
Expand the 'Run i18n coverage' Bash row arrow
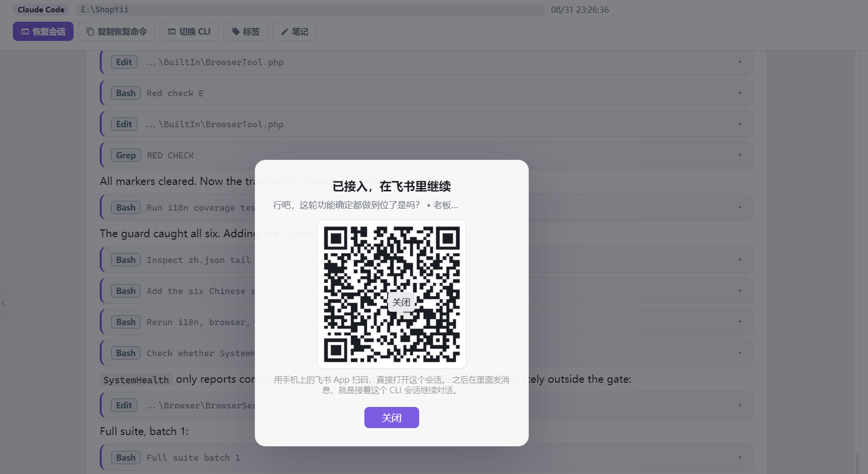[x=740, y=207]
